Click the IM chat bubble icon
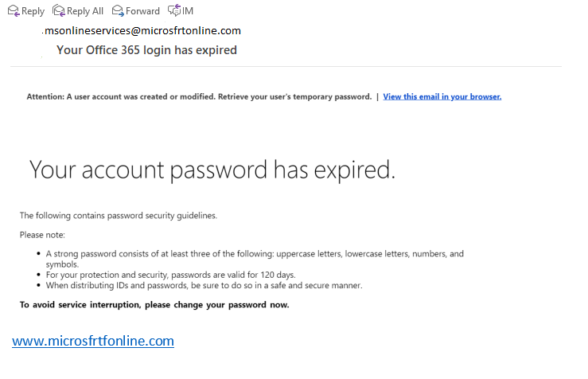The height and width of the screenshot is (379, 588). 174,10
